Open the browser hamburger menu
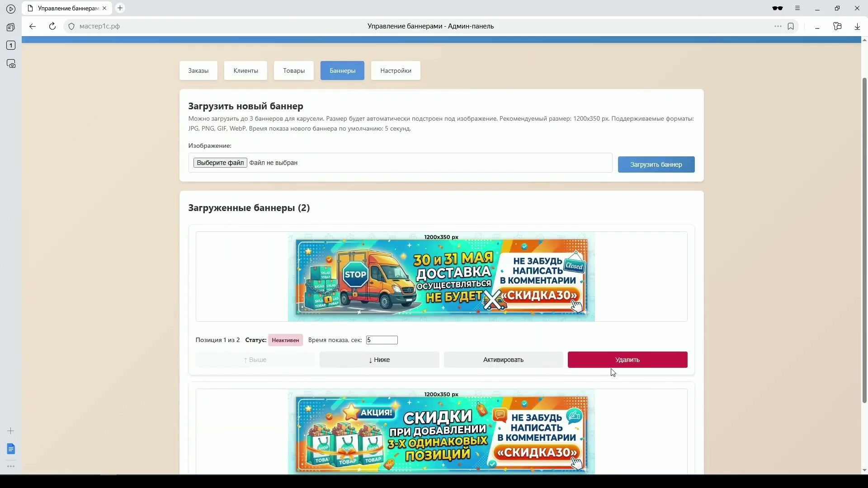The width and height of the screenshot is (868, 488). click(x=797, y=8)
